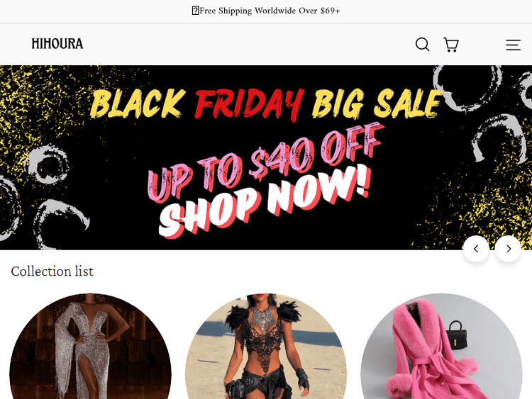Open the black festival outfit collection
Screen dimensions: 532x399
[x=266, y=346]
